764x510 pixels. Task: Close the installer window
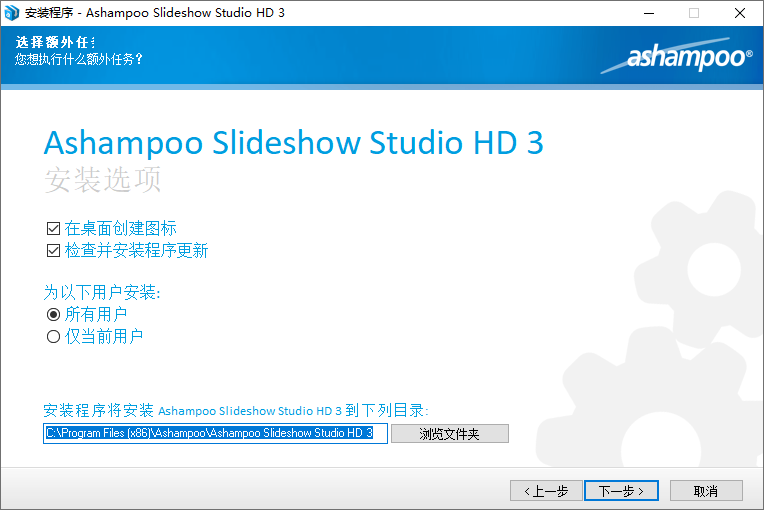(740, 13)
